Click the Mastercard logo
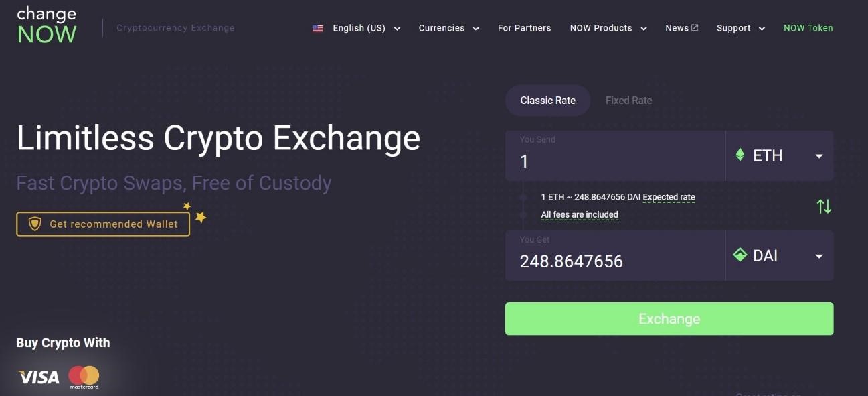Image resolution: width=868 pixels, height=396 pixels. (x=84, y=377)
